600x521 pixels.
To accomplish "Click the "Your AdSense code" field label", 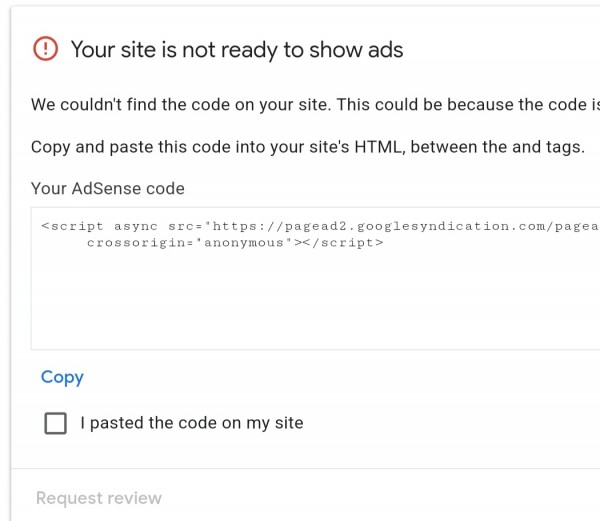I will click(x=108, y=188).
